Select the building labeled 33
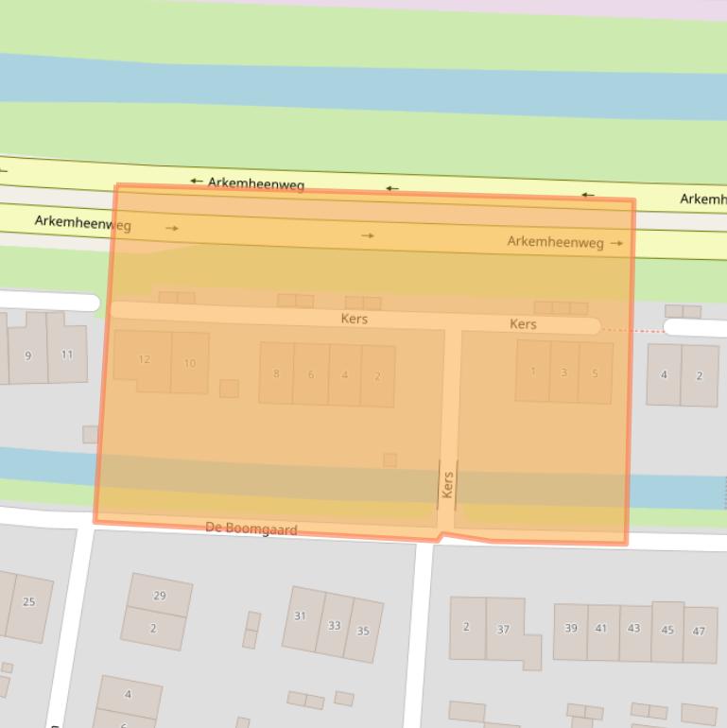Viewport: 727px width, 728px height. tap(334, 625)
